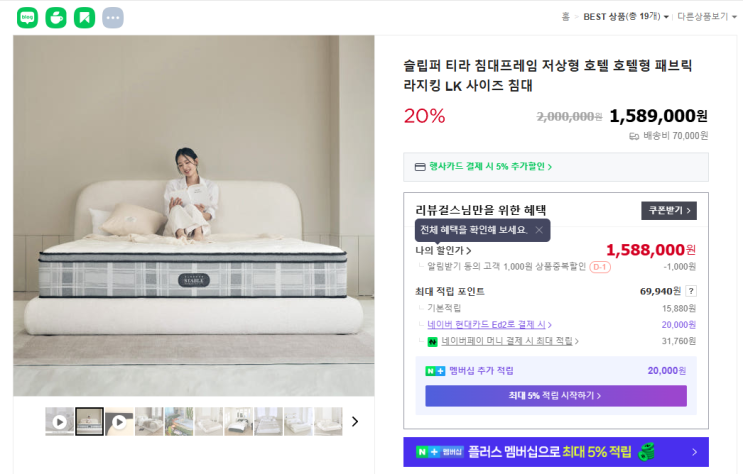The image size is (743, 474).
Task: Select the selected bed thumbnail with border
Action: click(x=90, y=421)
